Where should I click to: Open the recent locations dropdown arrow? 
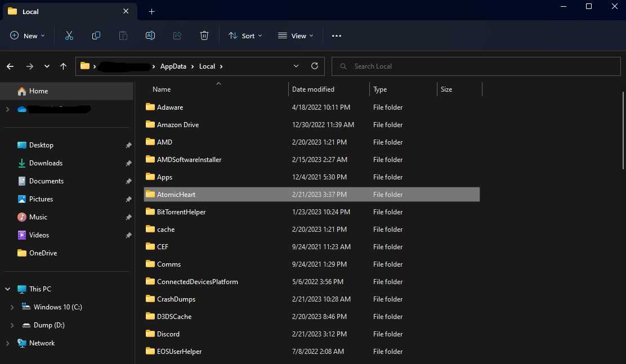coord(47,66)
